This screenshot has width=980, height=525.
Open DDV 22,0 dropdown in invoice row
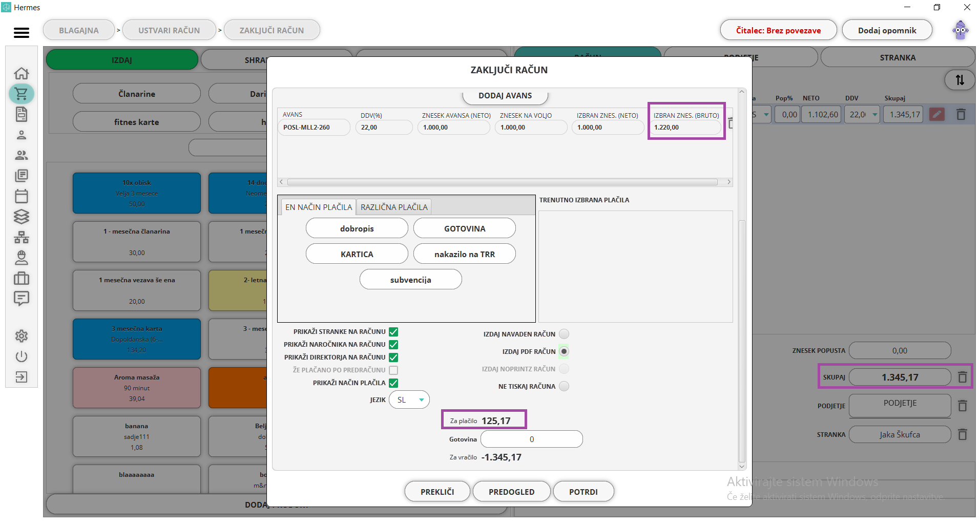[862, 114]
